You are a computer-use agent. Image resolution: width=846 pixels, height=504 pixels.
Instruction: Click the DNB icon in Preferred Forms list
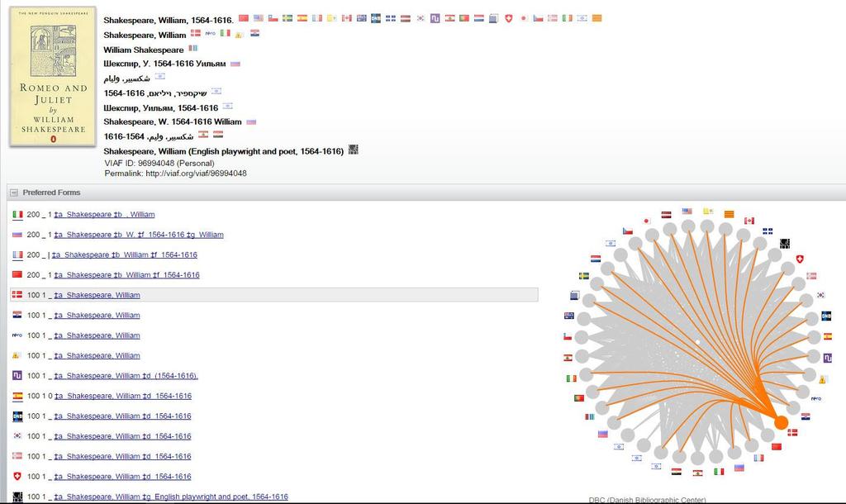pos(17,416)
